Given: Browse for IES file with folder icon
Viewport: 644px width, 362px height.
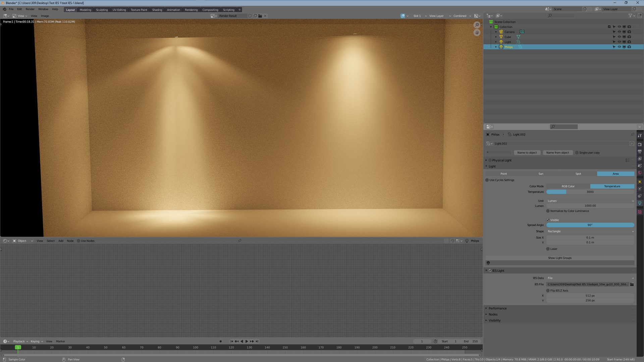Looking at the screenshot, I should click(x=632, y=284).
